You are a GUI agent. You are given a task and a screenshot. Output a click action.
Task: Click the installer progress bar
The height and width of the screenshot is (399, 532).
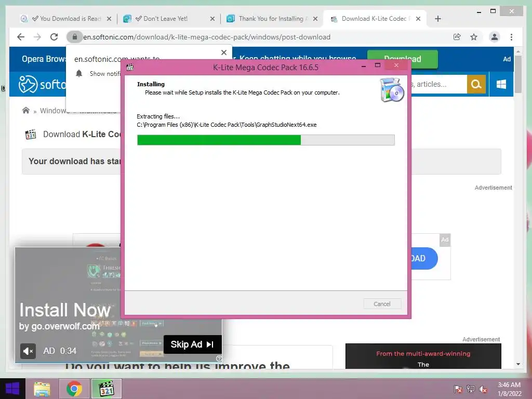pos(265,140)
